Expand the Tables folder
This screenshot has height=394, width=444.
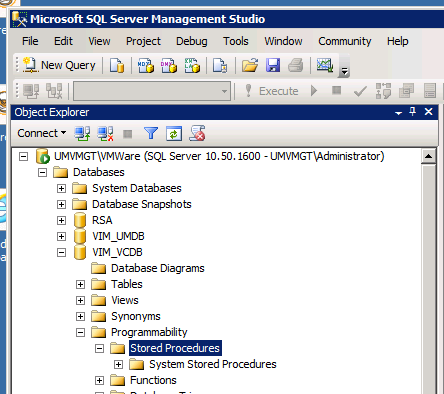click(80, 284)
